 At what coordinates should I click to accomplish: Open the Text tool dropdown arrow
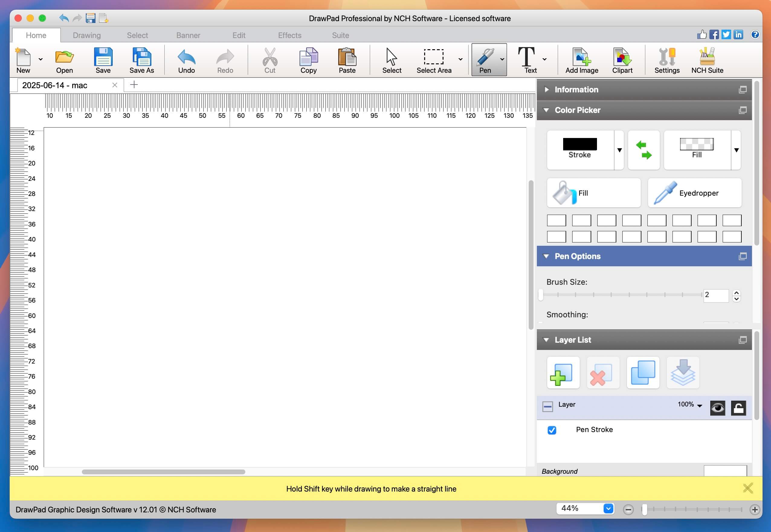pyautogui.click(x=545, y=59)
